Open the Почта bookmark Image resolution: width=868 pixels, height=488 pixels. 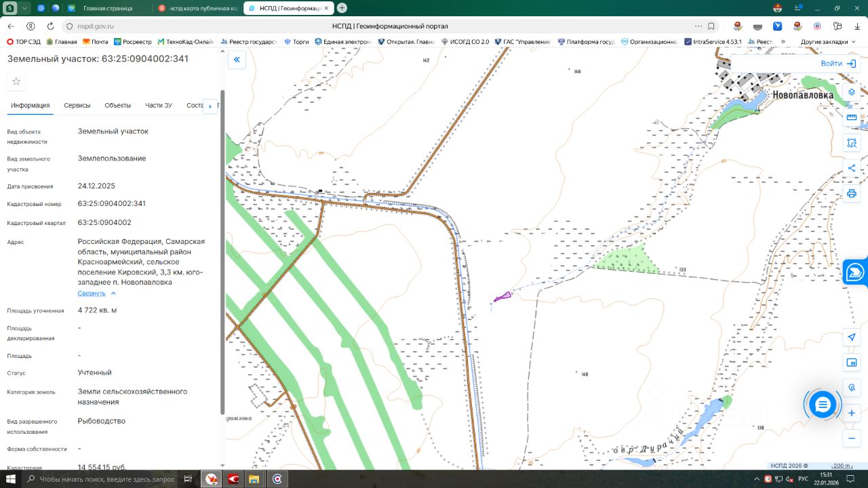(95, 41)
